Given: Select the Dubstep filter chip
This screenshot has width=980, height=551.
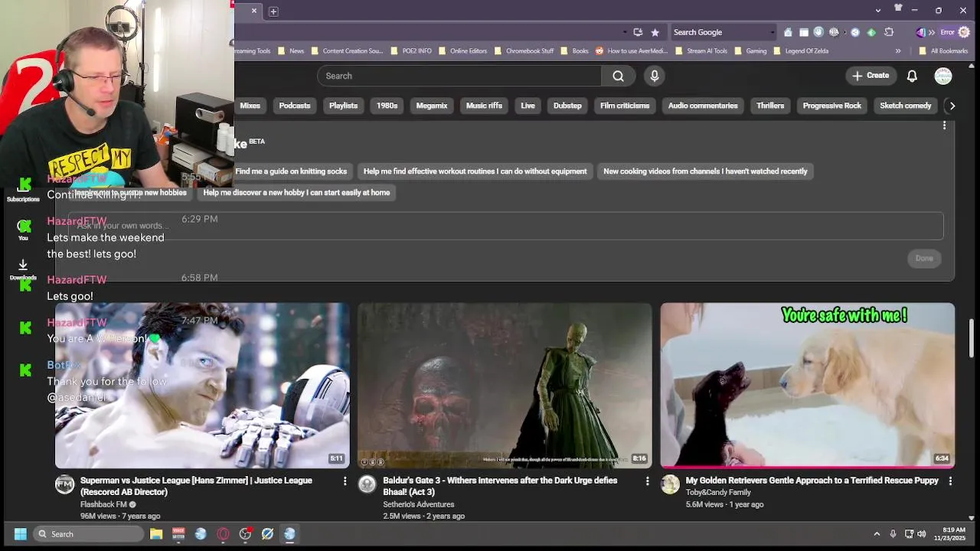Looking at the screenshot, I should (567, 106).
